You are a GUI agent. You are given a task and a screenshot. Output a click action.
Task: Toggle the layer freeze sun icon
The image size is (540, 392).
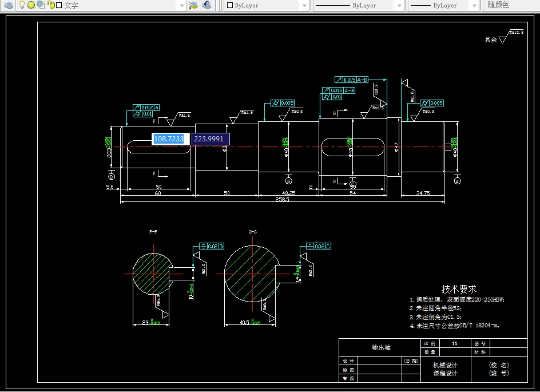31,5
